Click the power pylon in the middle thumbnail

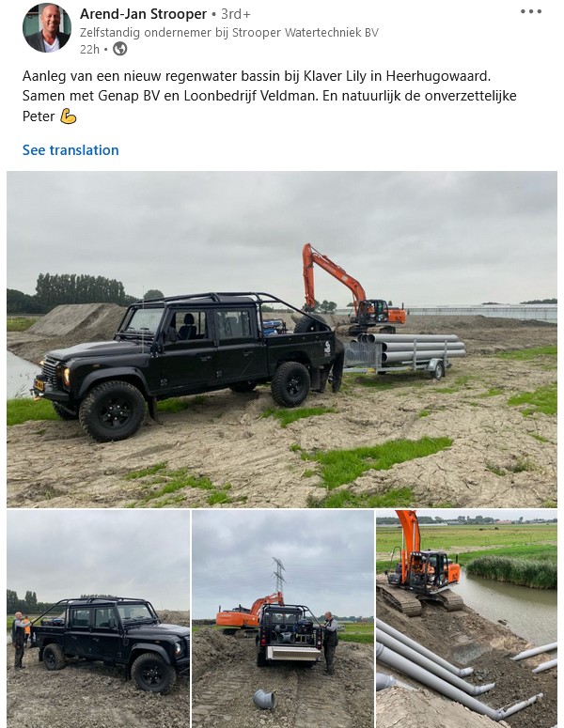[279, 576]
